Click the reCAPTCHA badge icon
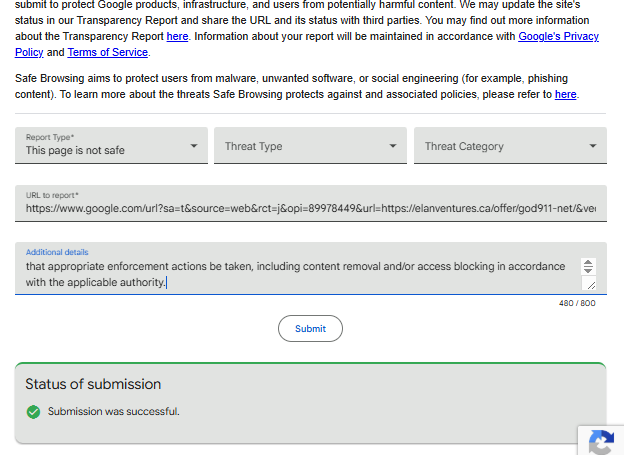This screenshot has height=455, width=624. [601, 441]
